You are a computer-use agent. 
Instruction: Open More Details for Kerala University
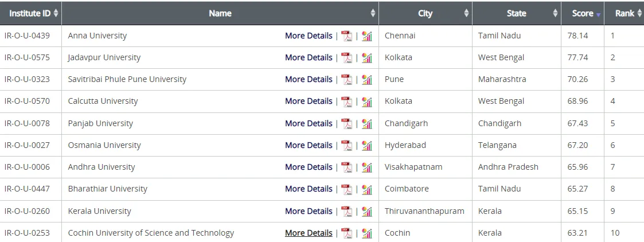click(x=309, y=211)
